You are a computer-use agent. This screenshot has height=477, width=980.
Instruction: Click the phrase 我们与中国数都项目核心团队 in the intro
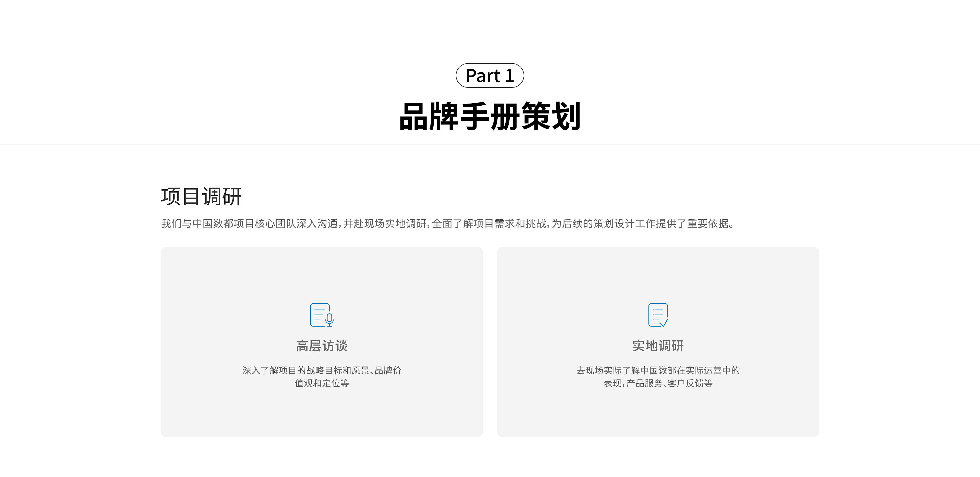[x=228, y=223]
